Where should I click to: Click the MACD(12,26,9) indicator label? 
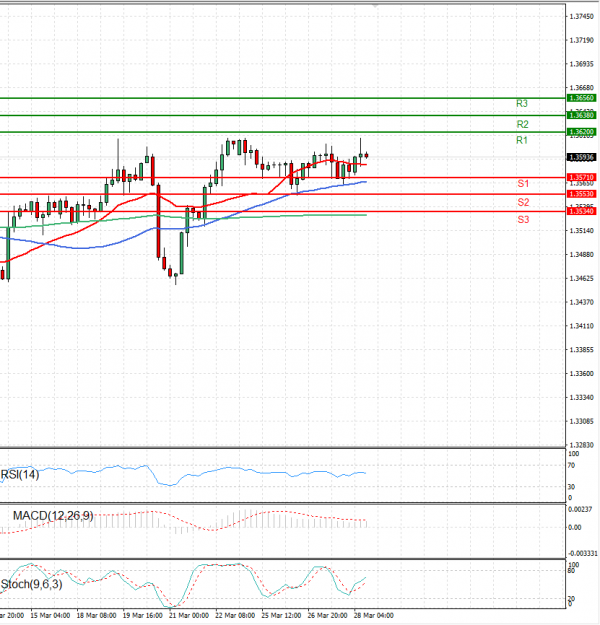point(53,516)
